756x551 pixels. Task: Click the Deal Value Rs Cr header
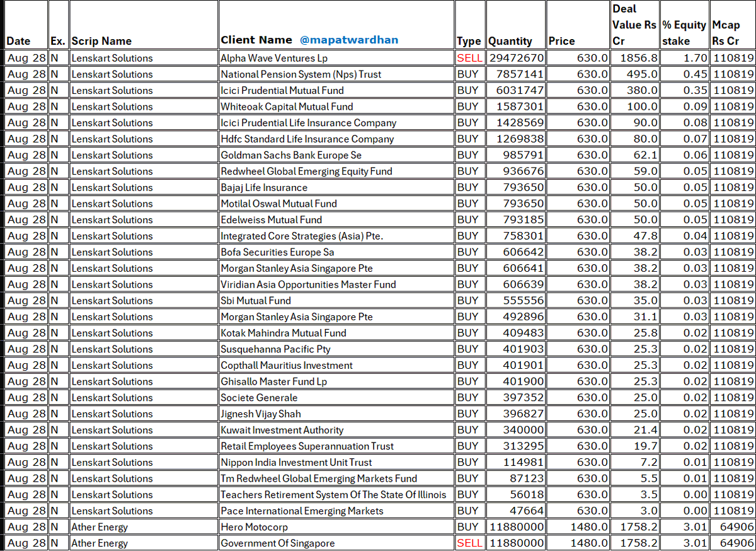[634, 25]
